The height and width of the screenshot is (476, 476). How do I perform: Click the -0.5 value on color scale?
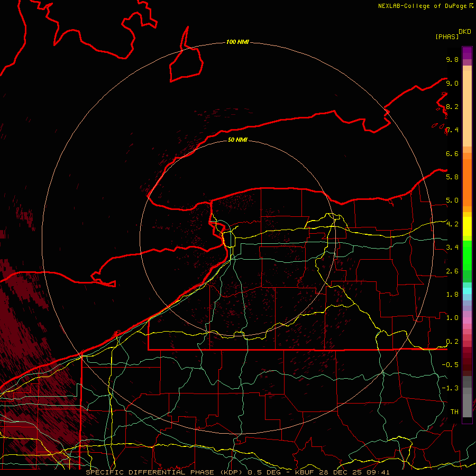point(450,365)
